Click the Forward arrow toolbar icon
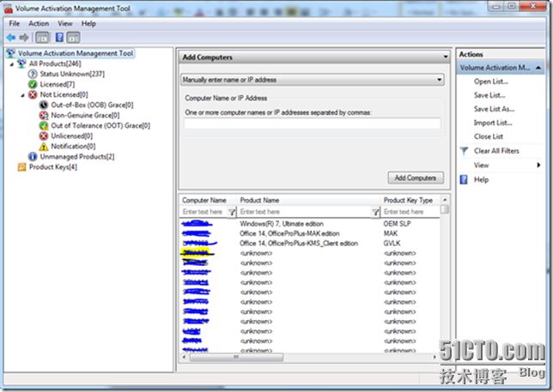This screenshot has height=392, width=553. click(x=24, y=38)
